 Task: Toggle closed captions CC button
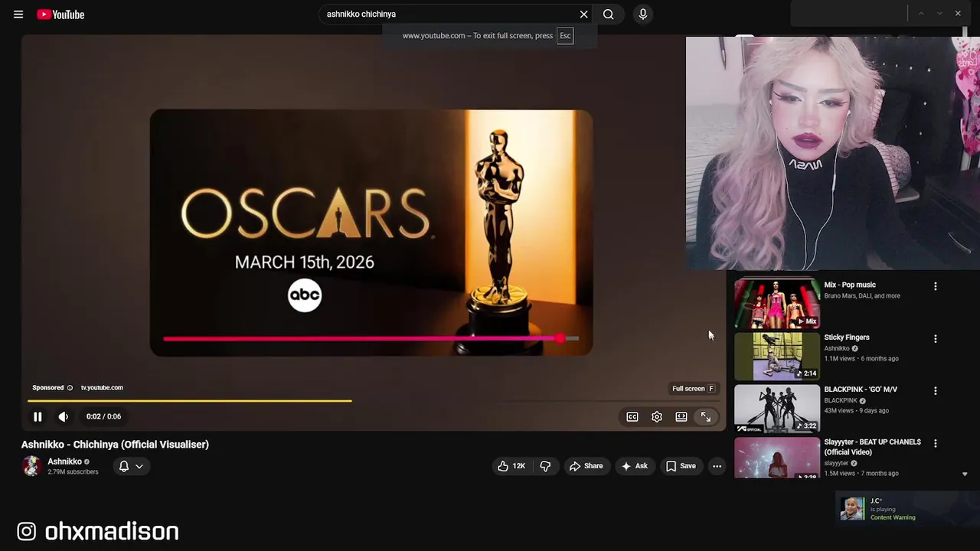(632, 417)
